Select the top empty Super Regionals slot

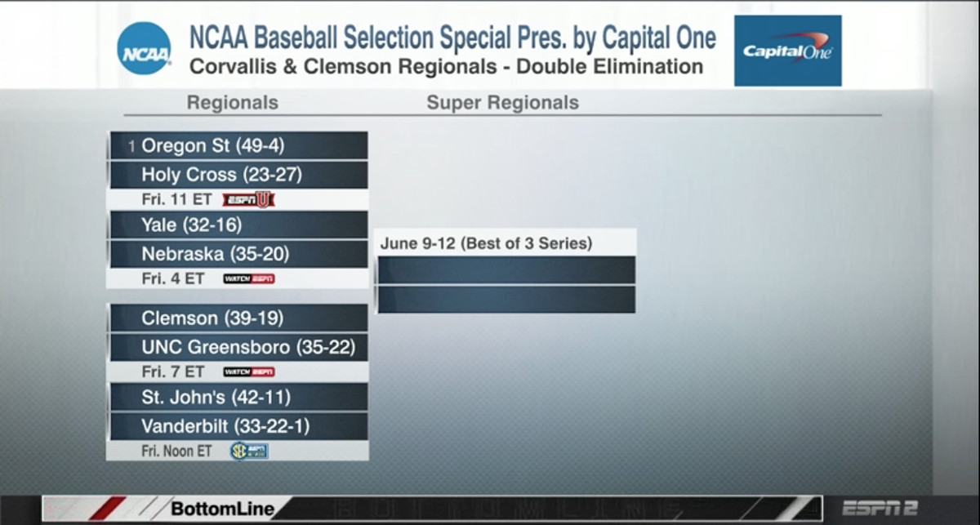point(506,270)
